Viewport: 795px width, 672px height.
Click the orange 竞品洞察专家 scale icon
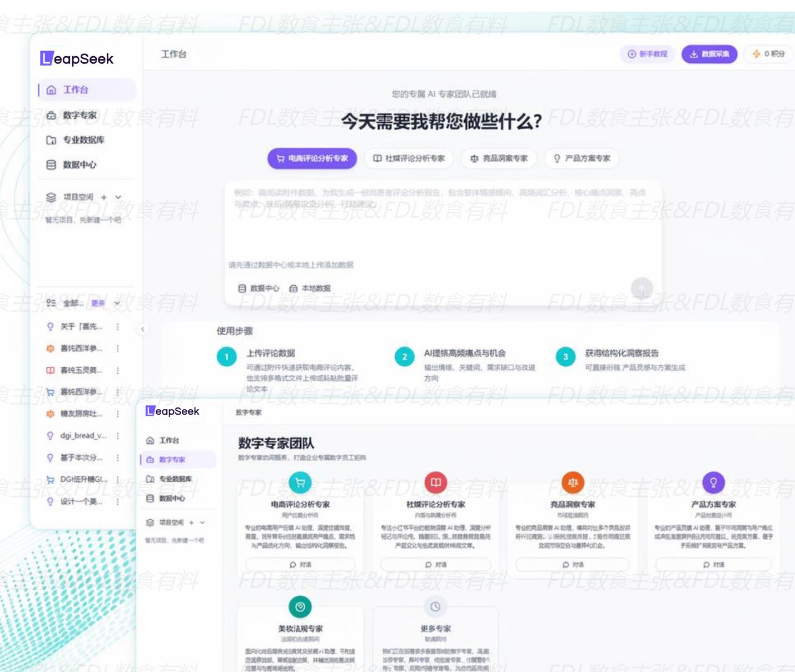(573, 482)
